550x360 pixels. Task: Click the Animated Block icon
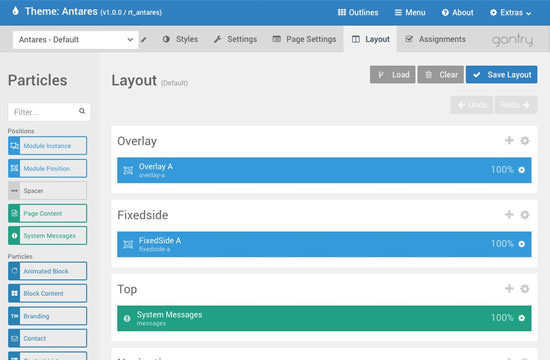[x=14, y=271]
